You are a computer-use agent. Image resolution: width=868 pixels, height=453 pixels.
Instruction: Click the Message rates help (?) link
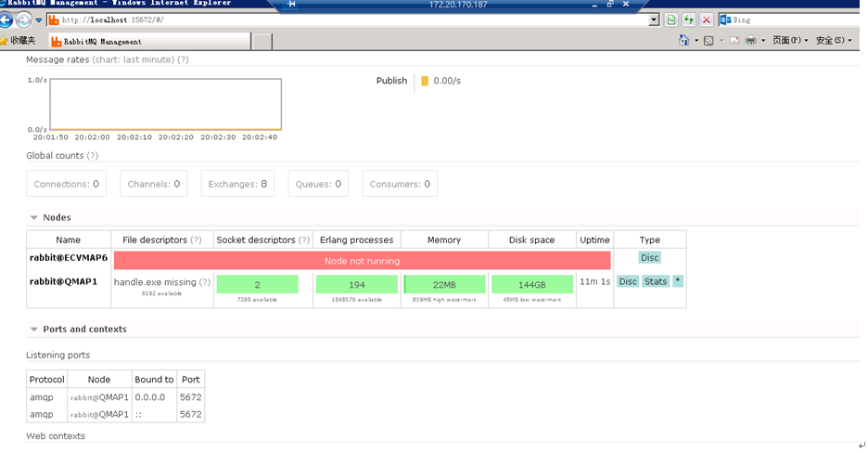click(183, 59)
